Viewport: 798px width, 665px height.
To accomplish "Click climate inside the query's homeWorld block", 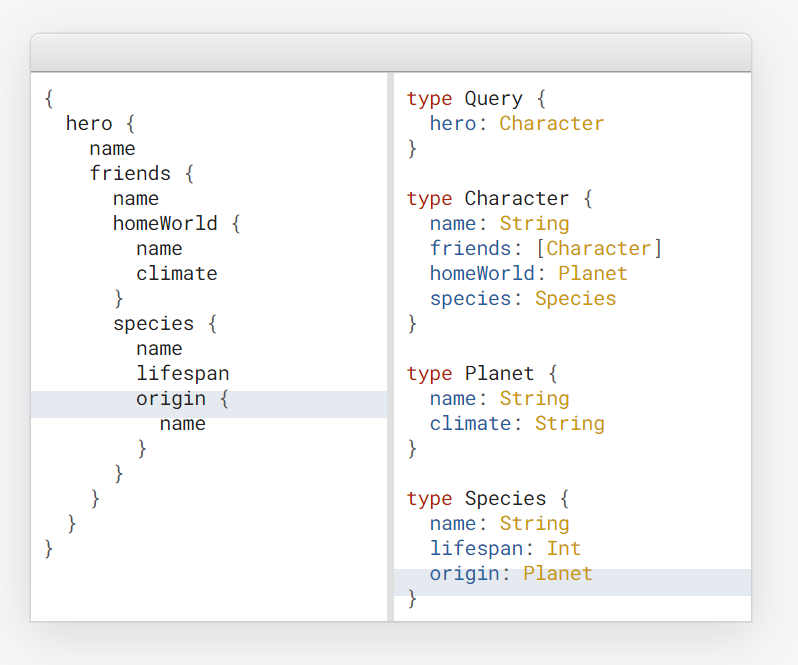I will point(177,274).
